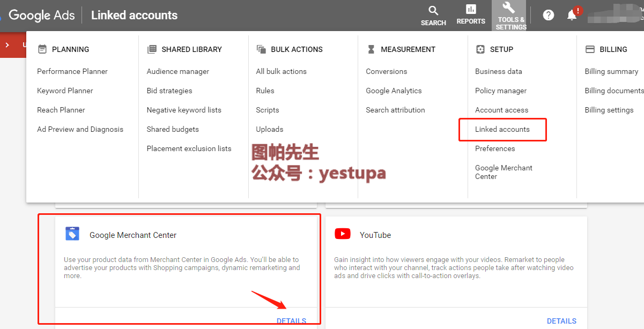Click the Setup gear icon
This screenshot has height=329, width=644.
[480, 49]
